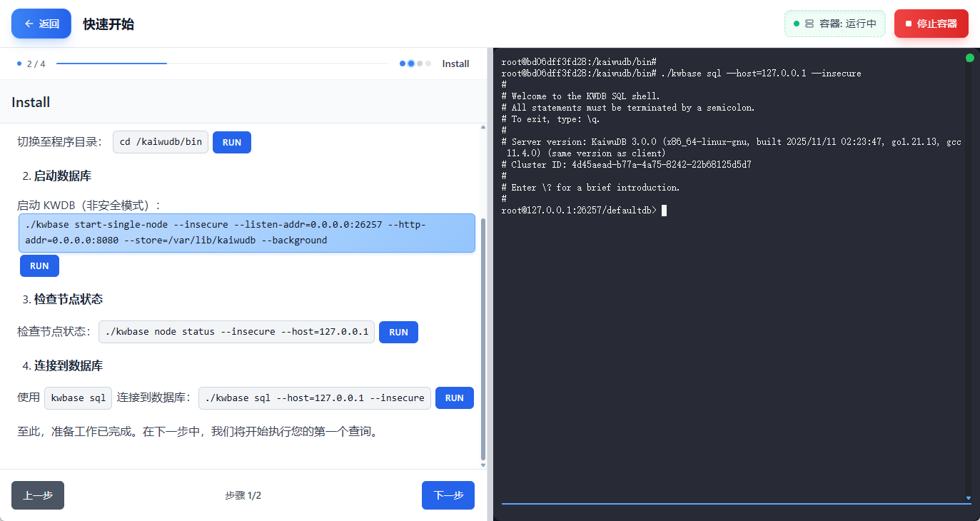Stop the container with 停止容器
This screenshot has width=980, height=521.
tap(931, 24)
